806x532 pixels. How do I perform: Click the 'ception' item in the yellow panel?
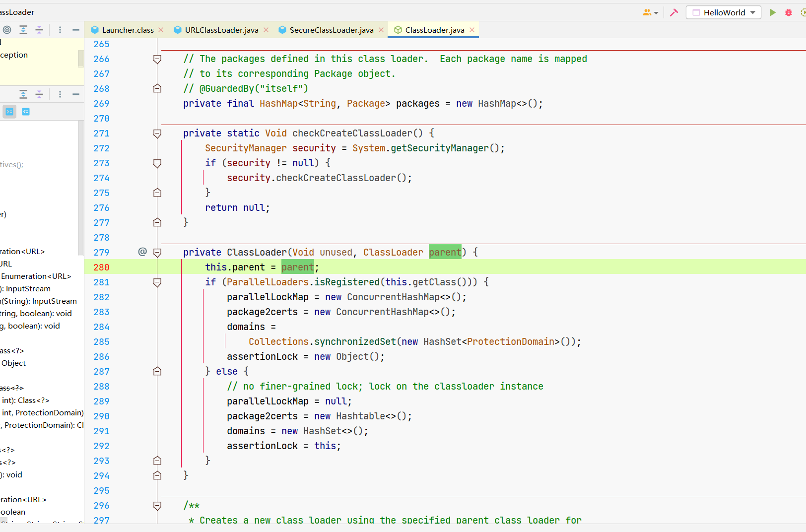point(14,55)
